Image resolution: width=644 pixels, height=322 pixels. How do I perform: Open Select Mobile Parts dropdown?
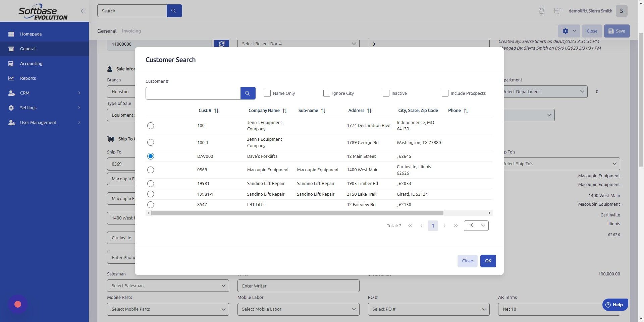[x=168, y=309]
